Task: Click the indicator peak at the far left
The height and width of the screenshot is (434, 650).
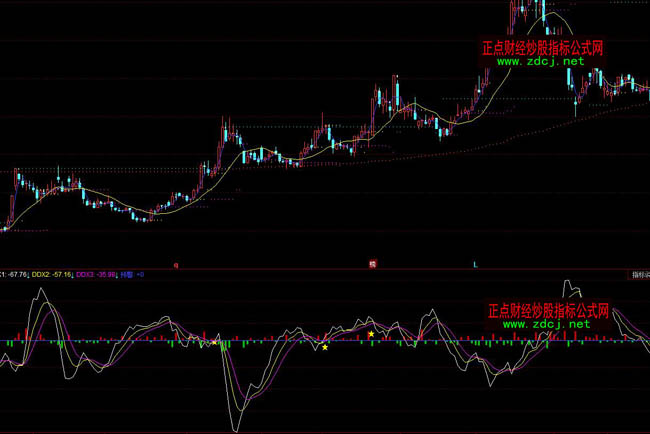Action: [x=41, y=289]
